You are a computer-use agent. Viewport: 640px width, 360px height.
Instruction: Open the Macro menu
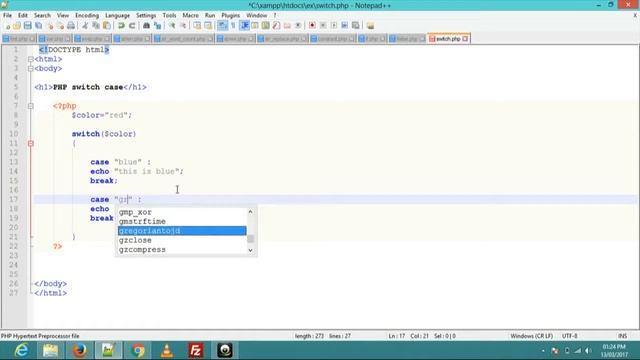tap(190, 16)
